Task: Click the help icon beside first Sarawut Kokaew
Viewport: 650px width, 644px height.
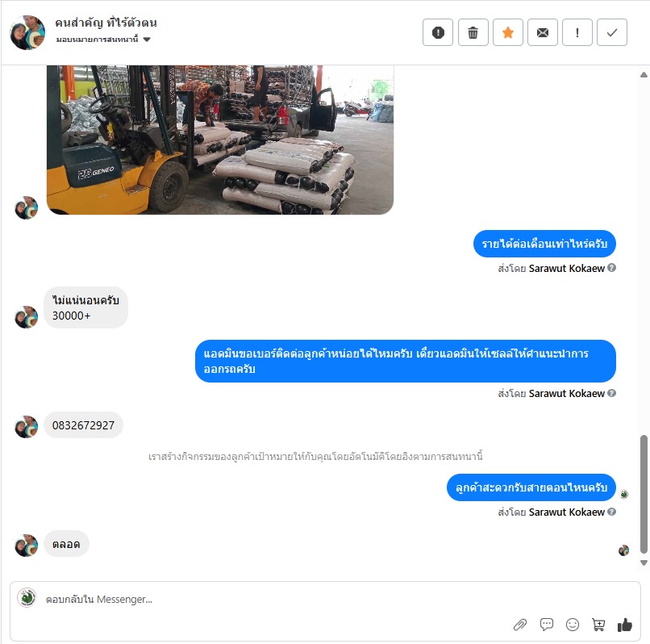Action: [612, 268]
